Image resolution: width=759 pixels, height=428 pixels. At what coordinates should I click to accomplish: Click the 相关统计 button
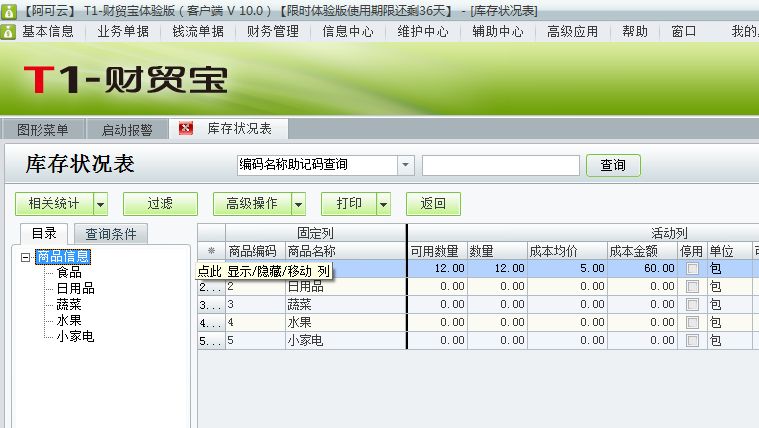pyautogui.click(x=54, y=204)
